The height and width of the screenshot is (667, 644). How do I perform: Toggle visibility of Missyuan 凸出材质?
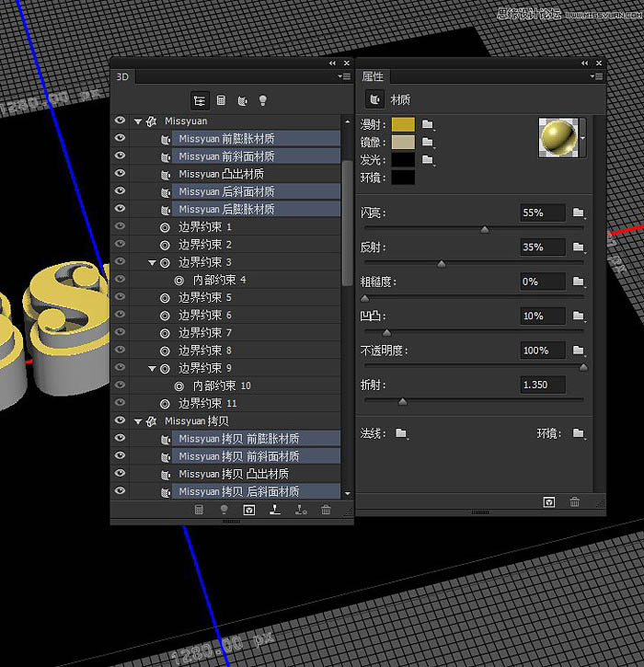[120, 173]
